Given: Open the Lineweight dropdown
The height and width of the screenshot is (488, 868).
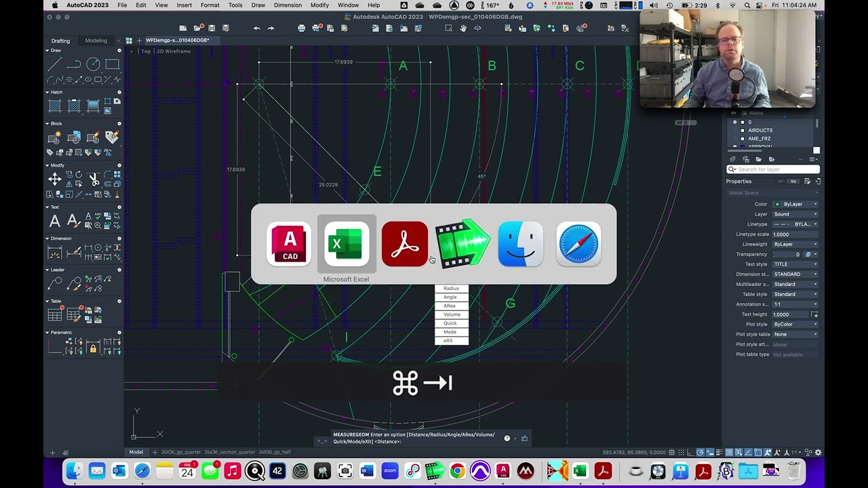Looking at the screenshot, I should point(796,244).
